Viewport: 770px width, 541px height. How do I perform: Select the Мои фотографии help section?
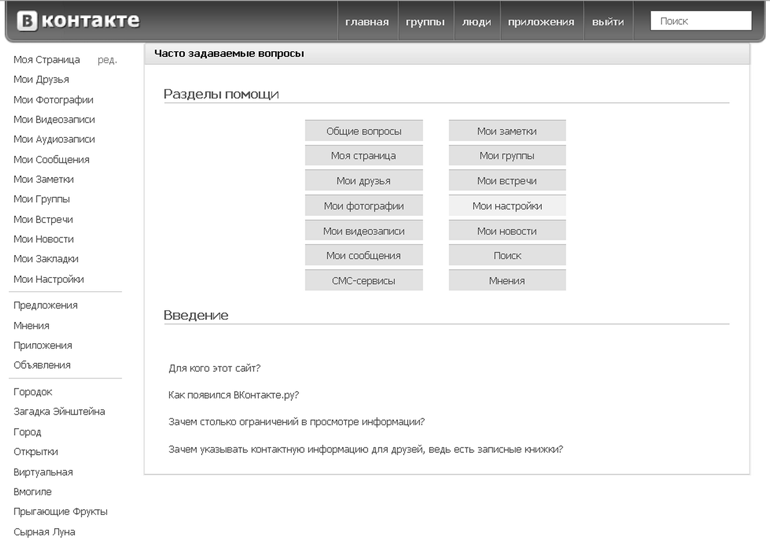tap(364, 206)
